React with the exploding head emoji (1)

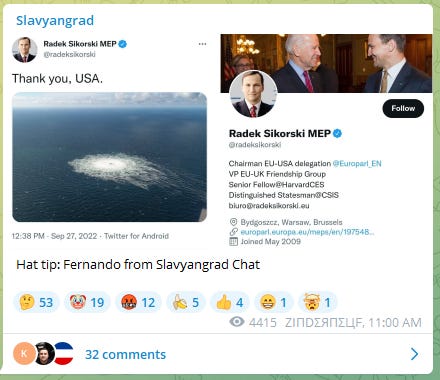tap(318, 302)
